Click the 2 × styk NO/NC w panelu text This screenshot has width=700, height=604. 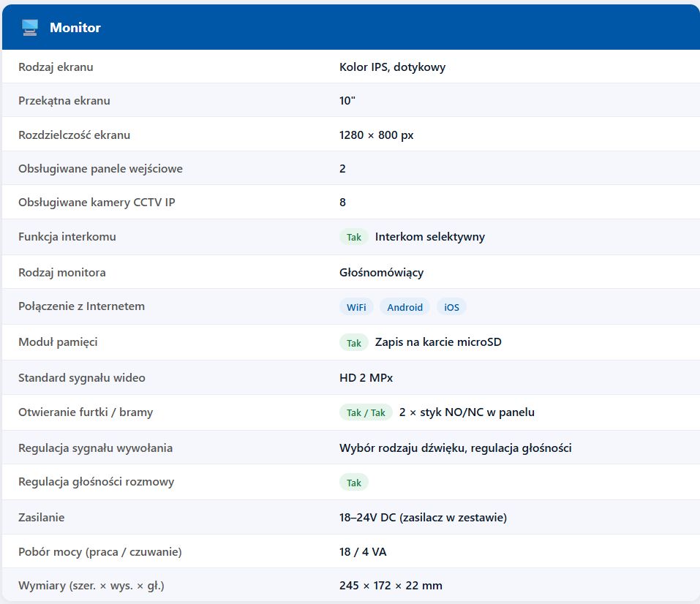point(467,412)
